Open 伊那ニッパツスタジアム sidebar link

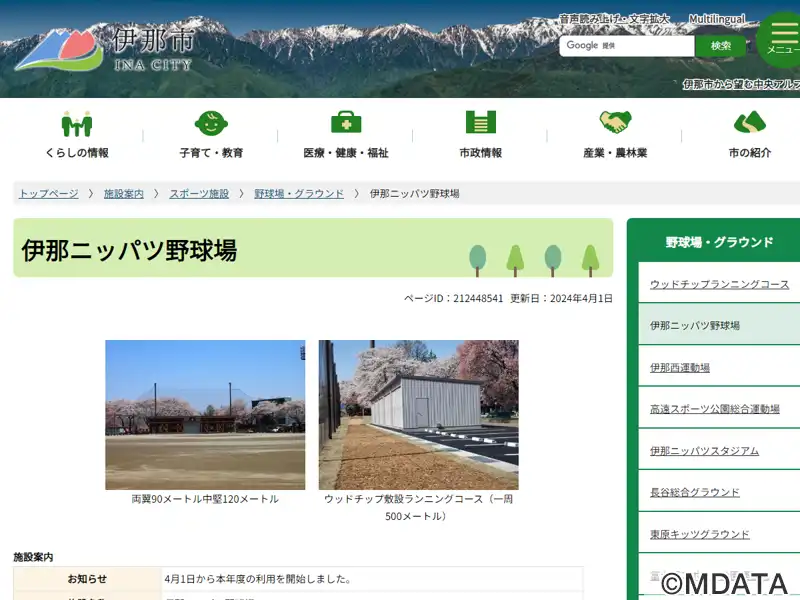coord(704,451)
